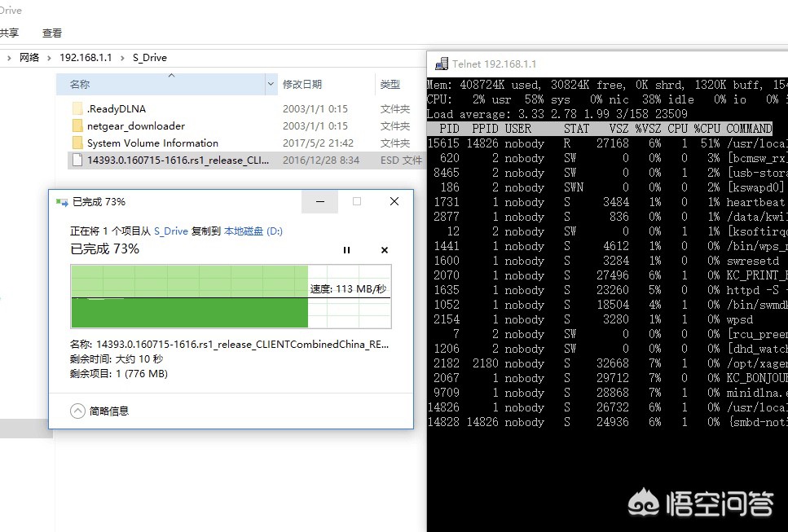Sort files by the 名称 column header
The height and width of the screenshot is (532, 788).
tap(161, 85)
